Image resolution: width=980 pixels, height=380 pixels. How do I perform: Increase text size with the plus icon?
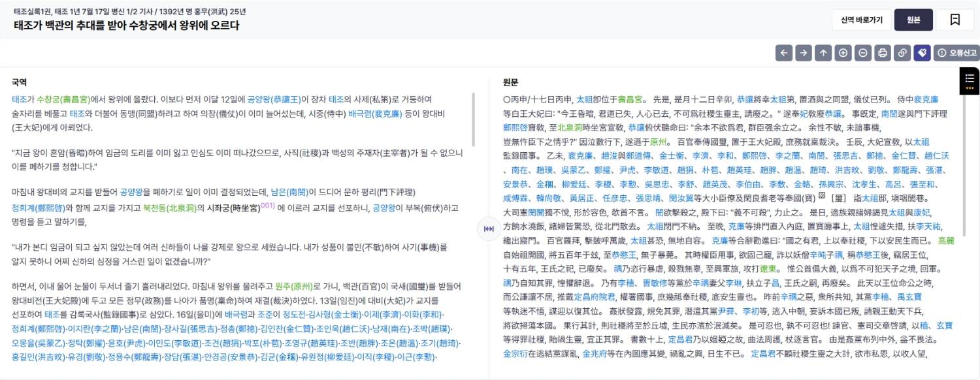point(843,53)
